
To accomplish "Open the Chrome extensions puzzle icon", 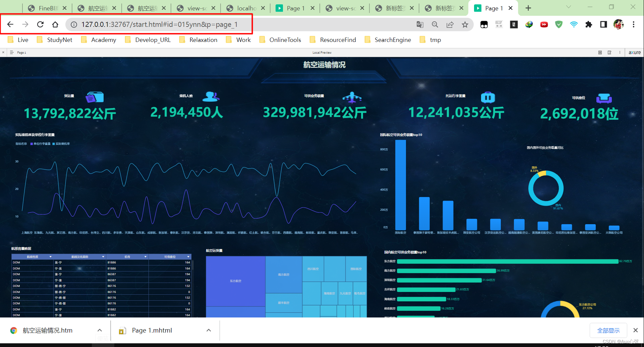I will tap(589, 24).
